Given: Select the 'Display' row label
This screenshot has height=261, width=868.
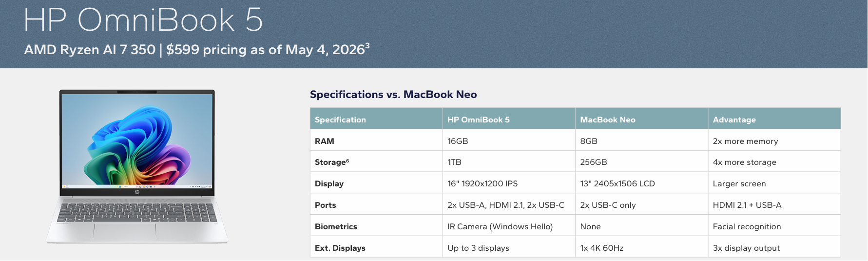Looking at the screenshot, I should tap(376, 183).
